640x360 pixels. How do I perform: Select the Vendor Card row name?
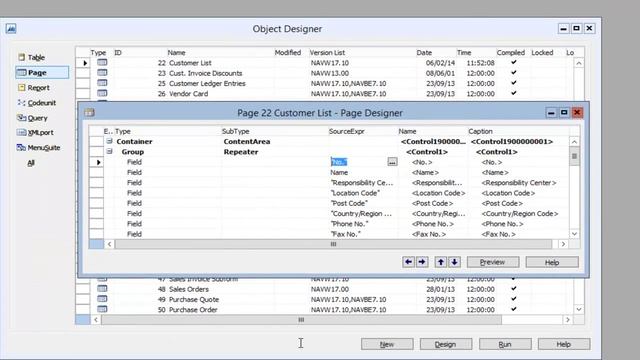(x=189, y=93)
